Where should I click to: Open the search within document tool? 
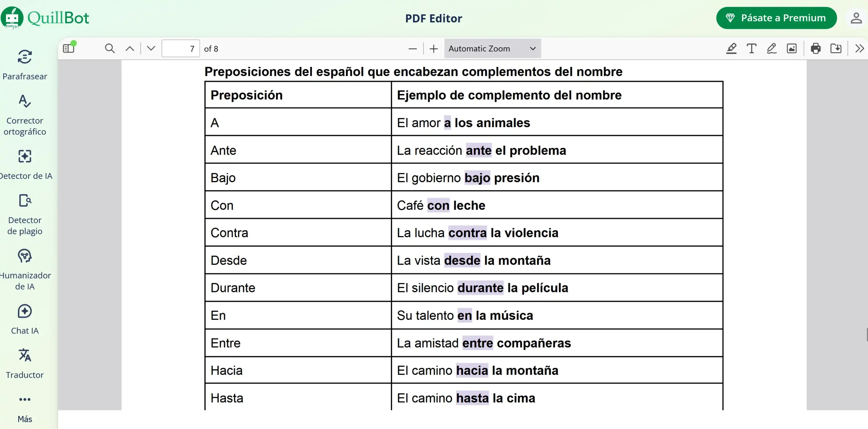click(x=109, y=48)
